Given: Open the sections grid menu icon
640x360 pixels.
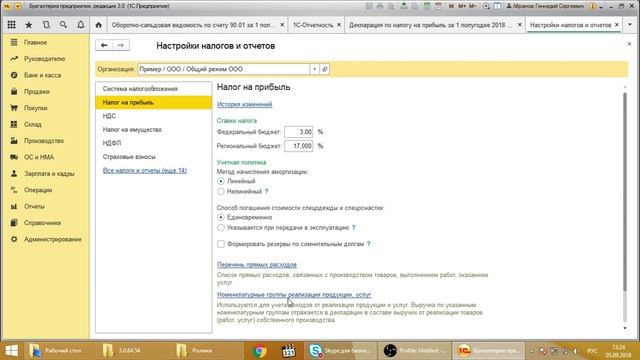Looking at the screenshot, I should pos(11,25).
